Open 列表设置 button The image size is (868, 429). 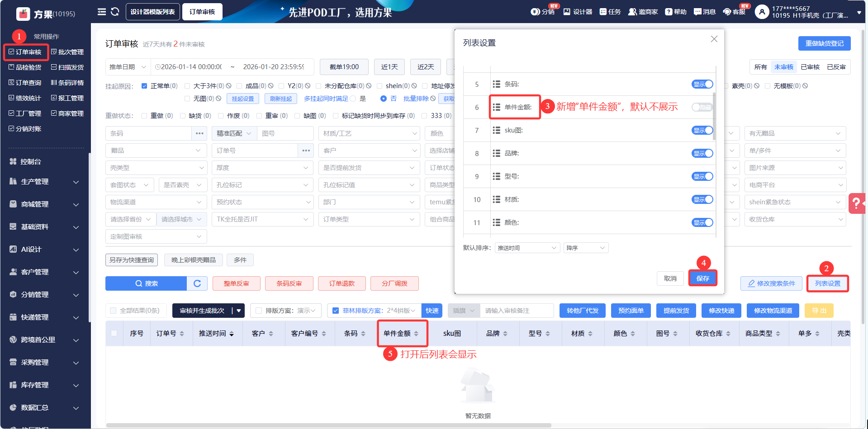(x=827, y=283)
